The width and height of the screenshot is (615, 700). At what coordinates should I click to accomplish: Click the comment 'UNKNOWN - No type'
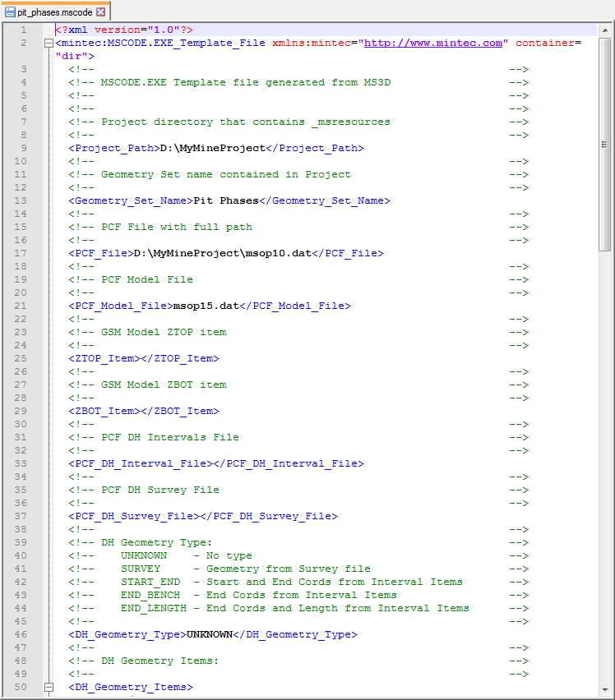click(x=187, y=555)
